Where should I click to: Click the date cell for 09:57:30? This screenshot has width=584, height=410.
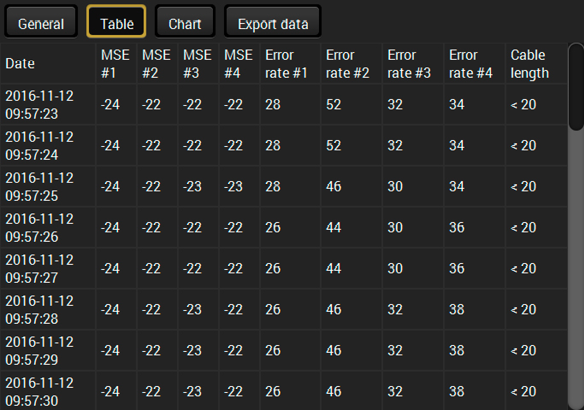[x=48, y=391]
